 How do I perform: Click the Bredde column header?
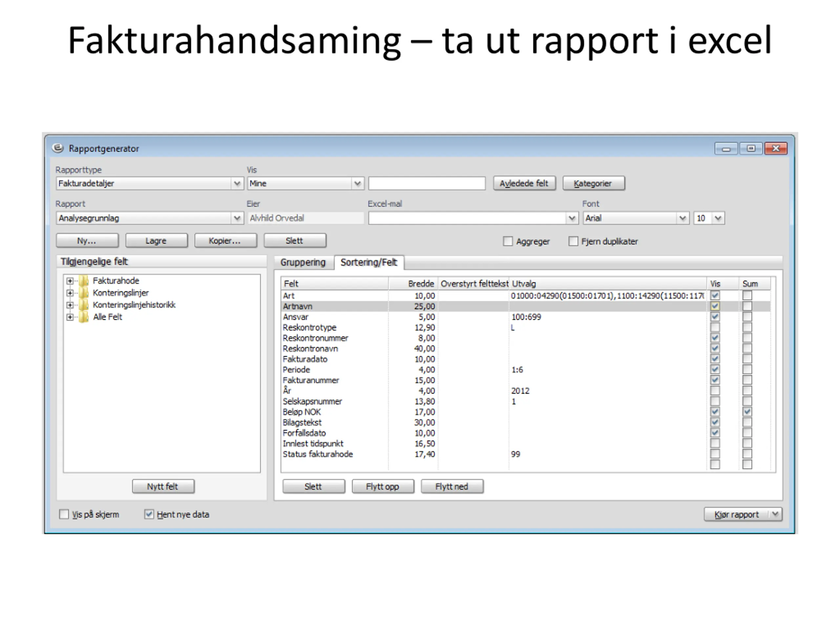[x=413, y=284]
